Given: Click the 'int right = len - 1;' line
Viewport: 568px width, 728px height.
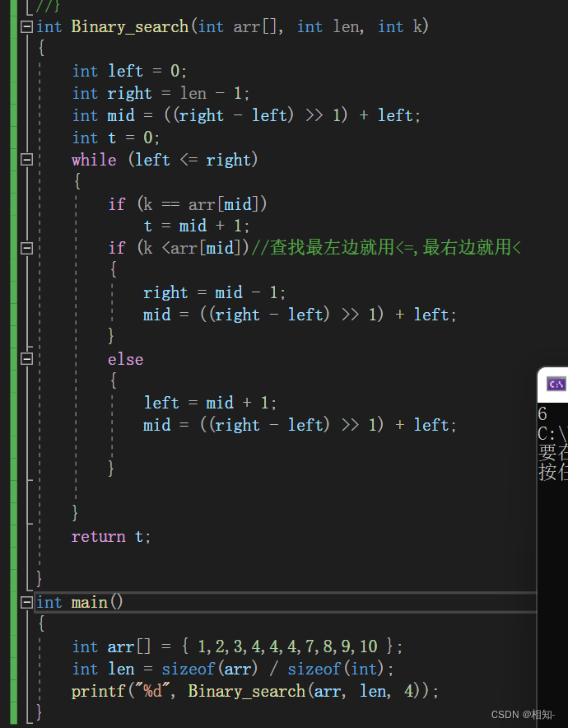Looking at the screenshot, I should pyautogui.click(x=161, y=93).
